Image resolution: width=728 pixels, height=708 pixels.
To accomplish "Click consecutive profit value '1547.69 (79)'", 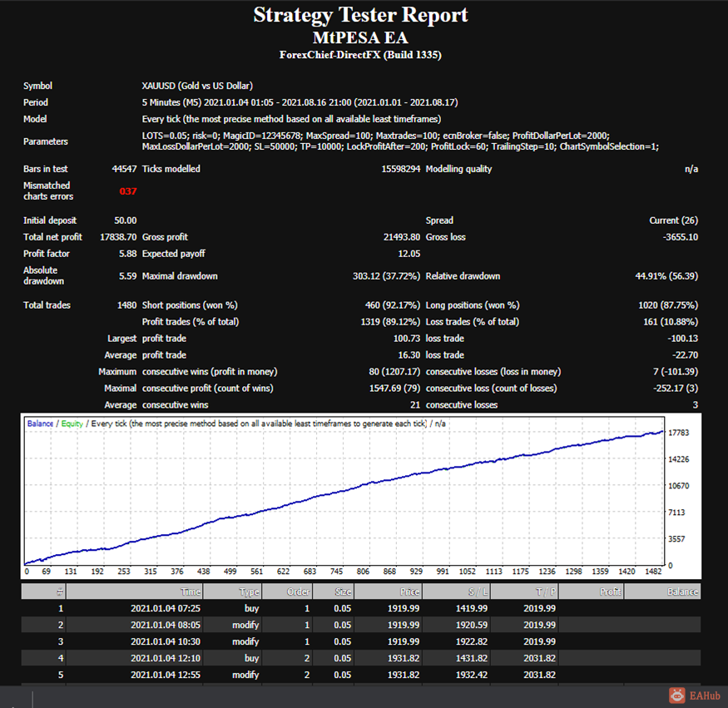I will pyautogui.click(x=394, y=389).
